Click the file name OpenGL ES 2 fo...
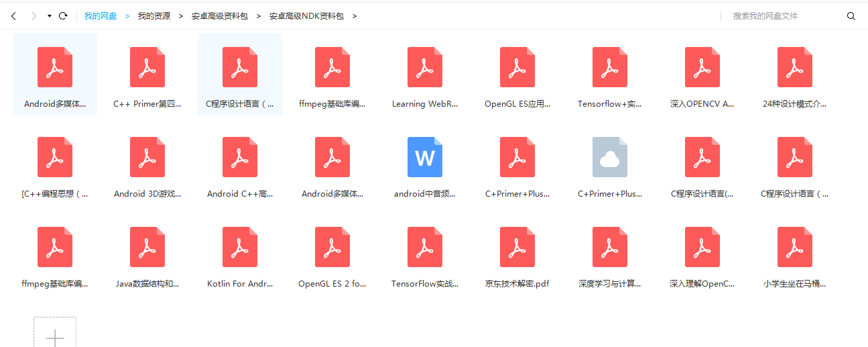The image size is (868, 347). (332, 284)
